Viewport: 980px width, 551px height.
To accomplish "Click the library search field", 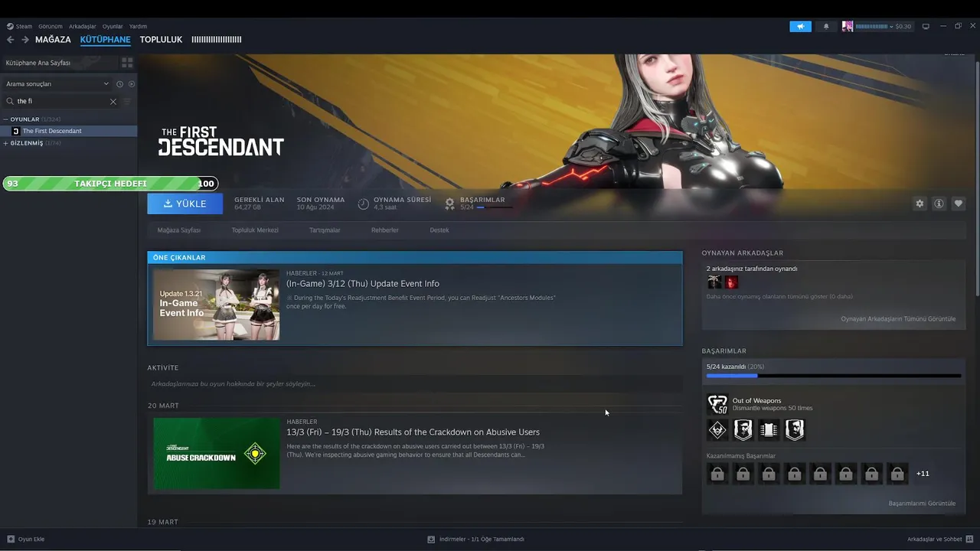I will 61,101.
